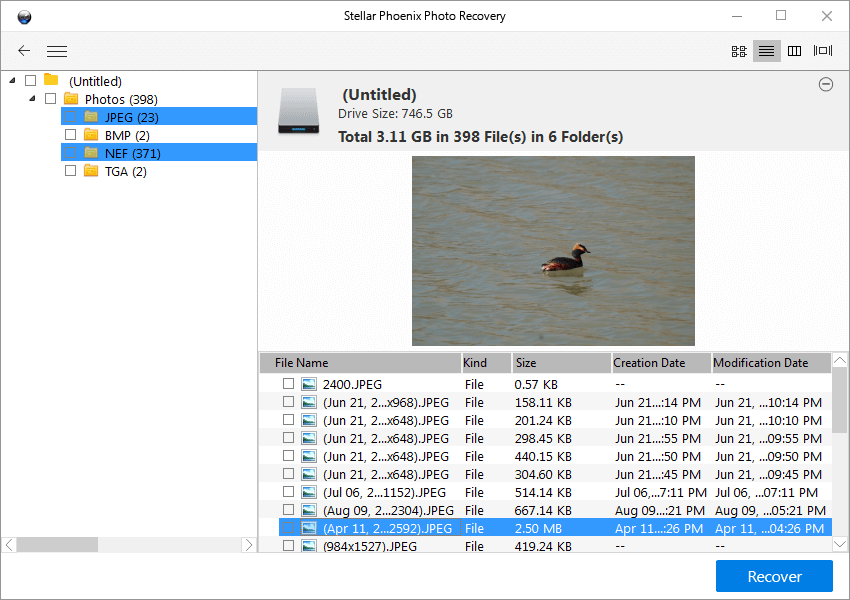This screenshot has width=850, height=600.
Task: Minimize the Stellar Phoenix window
Action: [737, 16]
